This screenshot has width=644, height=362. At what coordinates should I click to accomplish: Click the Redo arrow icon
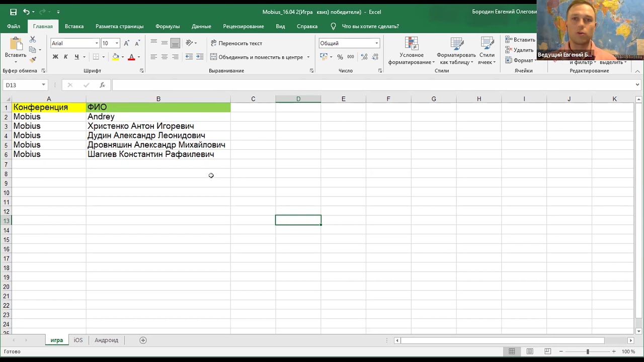[x=43, y=12]
